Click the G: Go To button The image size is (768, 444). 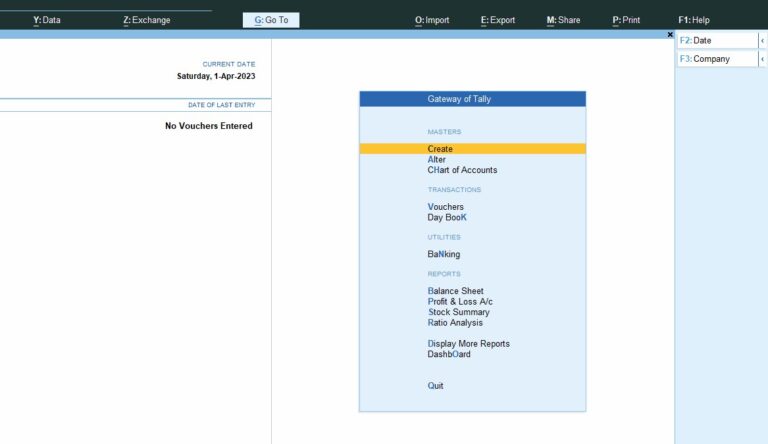(x=271, y=20)
